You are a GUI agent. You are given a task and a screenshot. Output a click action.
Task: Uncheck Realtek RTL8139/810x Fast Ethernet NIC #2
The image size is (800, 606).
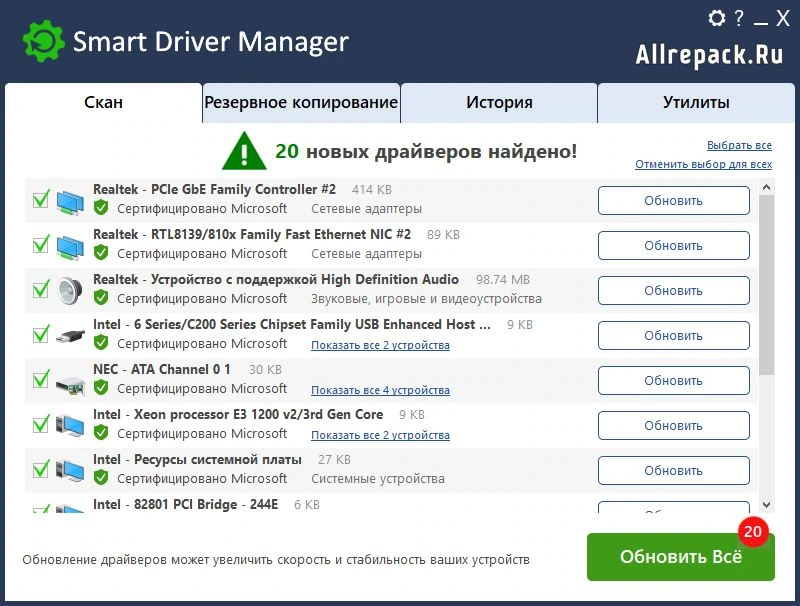pos(41,244)
